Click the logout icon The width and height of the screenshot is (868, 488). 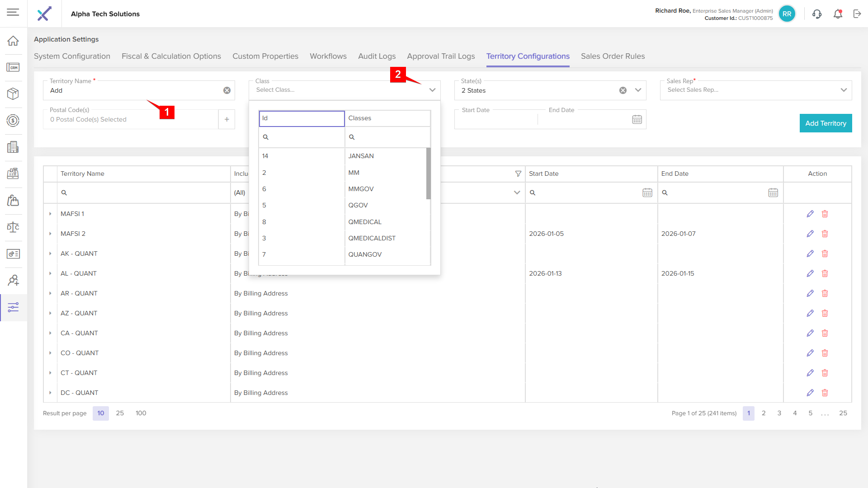point(857,14)
